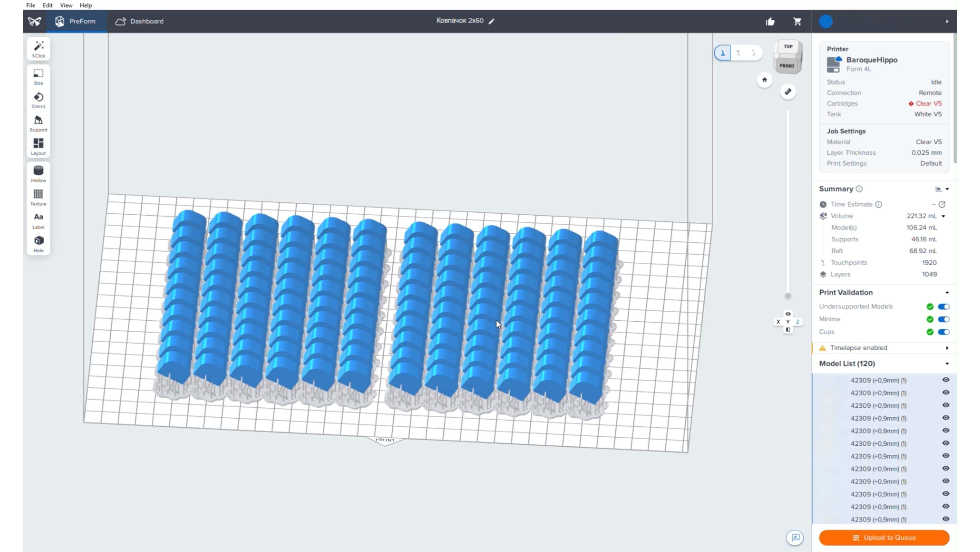Open the Edit menu
The image size is (980, 552).
pyautogui.click(x=48, y=5)
